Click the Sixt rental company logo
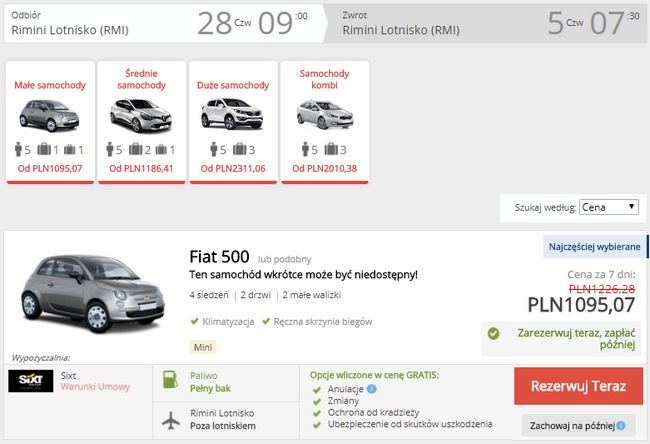650x444 pixels. click(x=31, y=381)
